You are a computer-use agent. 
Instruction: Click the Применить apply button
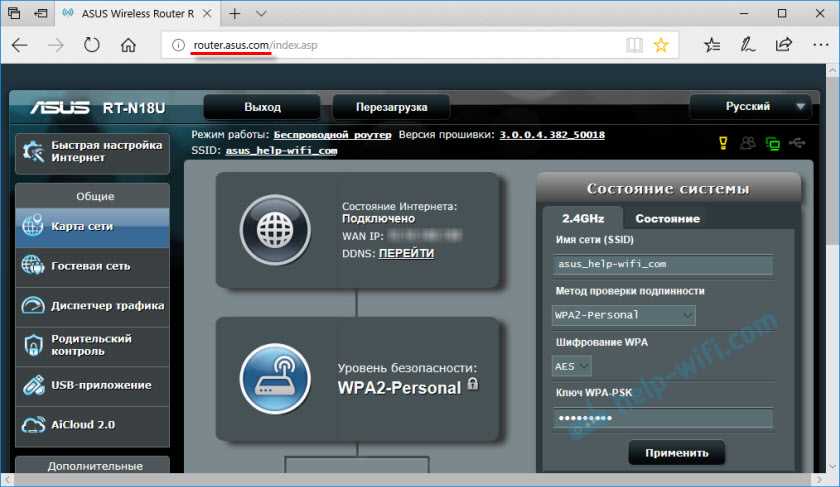tap(677, 453)
